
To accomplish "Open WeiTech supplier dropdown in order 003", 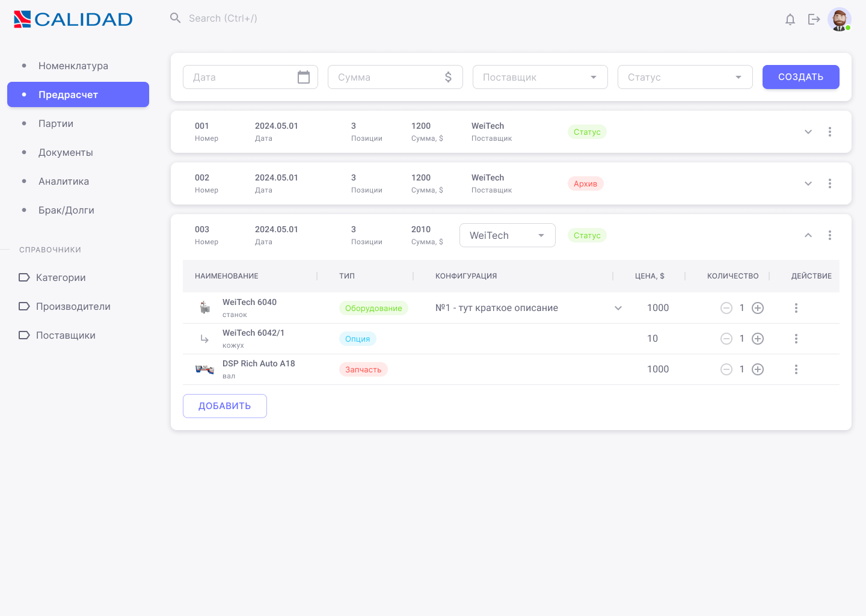I will click(508, 235).
